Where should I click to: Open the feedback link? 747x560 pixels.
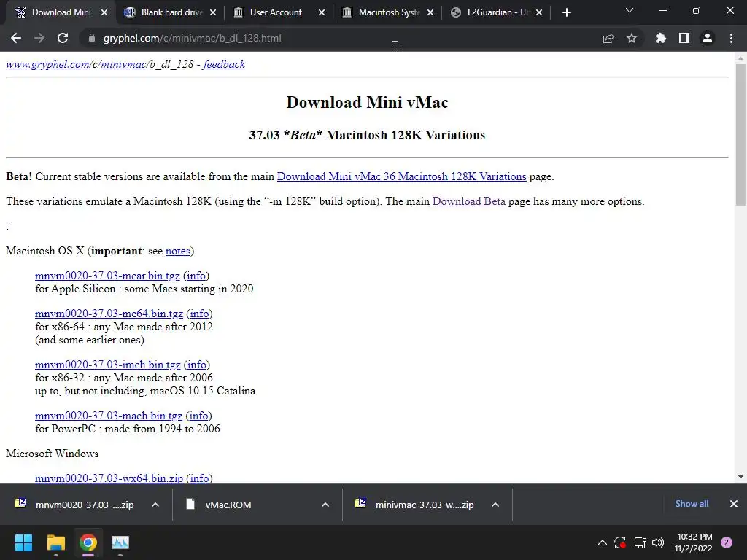click(224, 64)
